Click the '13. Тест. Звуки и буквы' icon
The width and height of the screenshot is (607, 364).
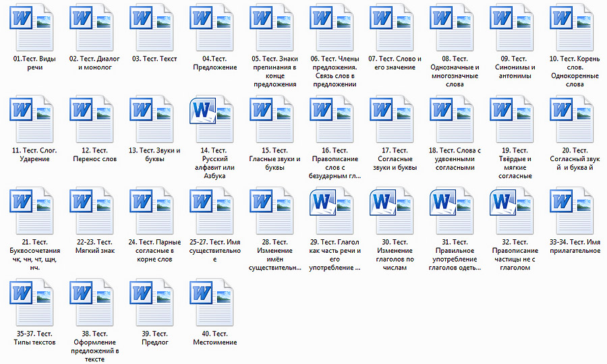(x=152, y=119)
